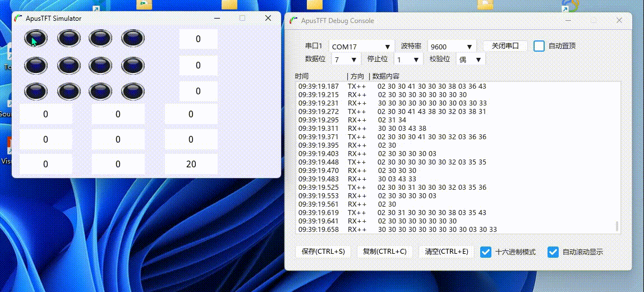Click ApusTFT Simulator title bar logo icon
This screenshot has width=644, height=292.
pos(18,19)
